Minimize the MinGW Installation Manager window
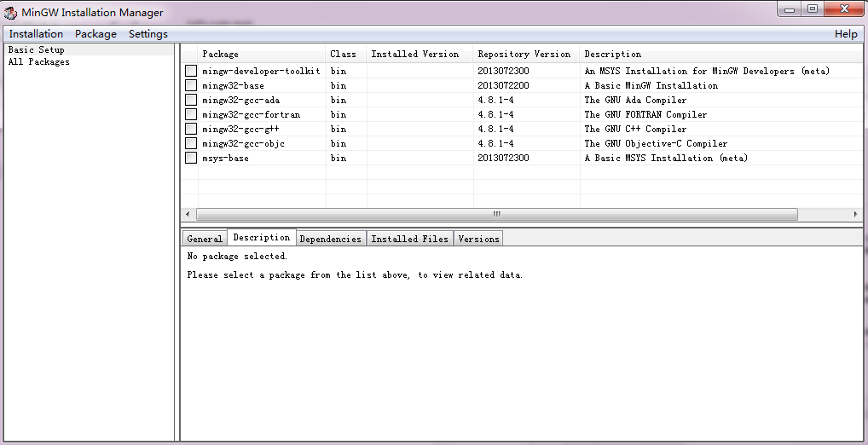This screenshot has height=445, width=868. pos(790,9)
